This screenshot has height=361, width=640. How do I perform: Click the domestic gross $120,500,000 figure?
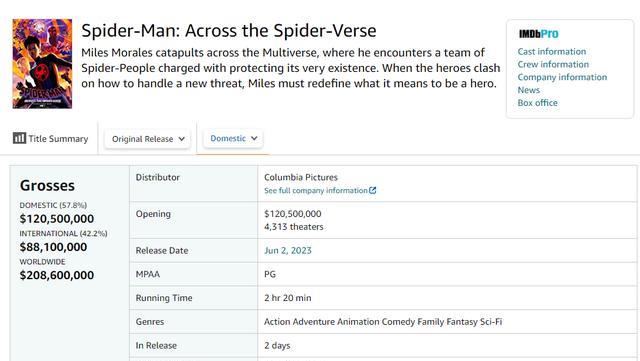click(x=57, y=218)
